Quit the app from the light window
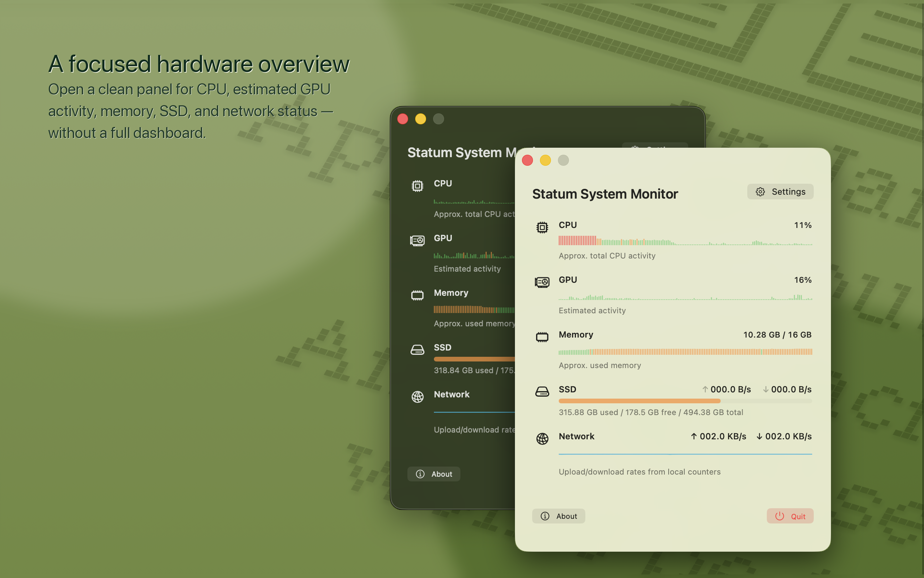Viewport: 924px width, 578px height. click(x=790, y=516)
